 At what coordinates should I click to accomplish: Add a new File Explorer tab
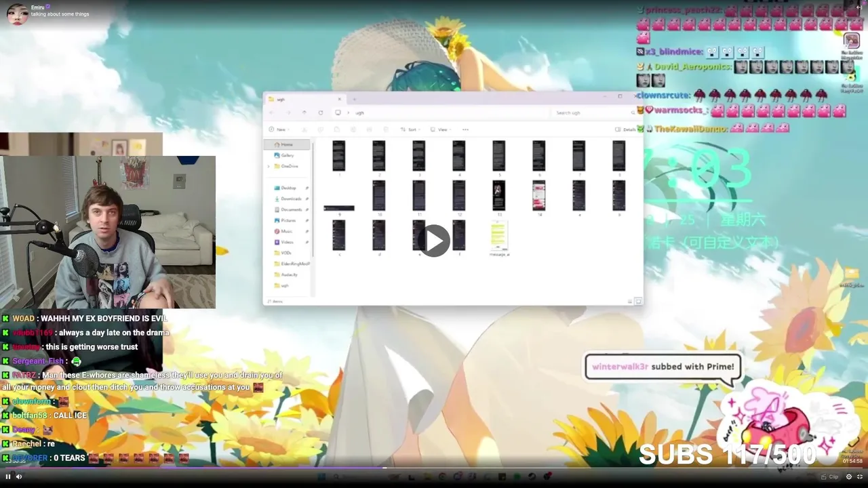[354, 99]
